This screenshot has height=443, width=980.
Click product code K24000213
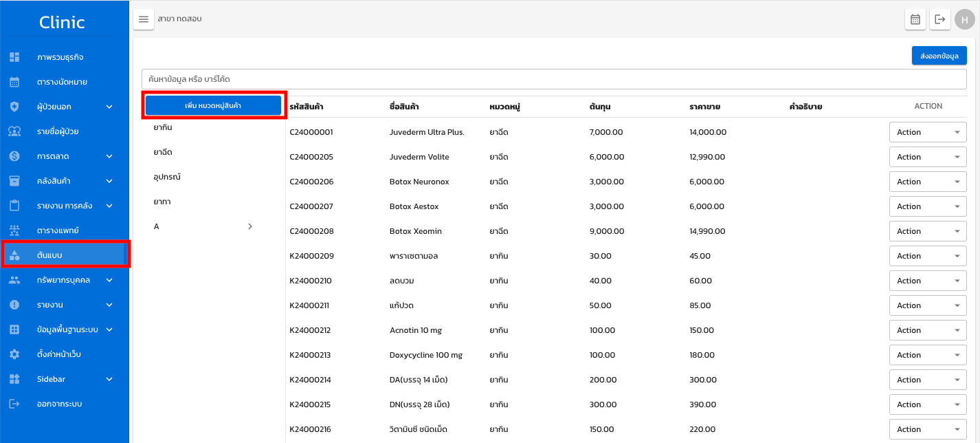tap(310, 355)
